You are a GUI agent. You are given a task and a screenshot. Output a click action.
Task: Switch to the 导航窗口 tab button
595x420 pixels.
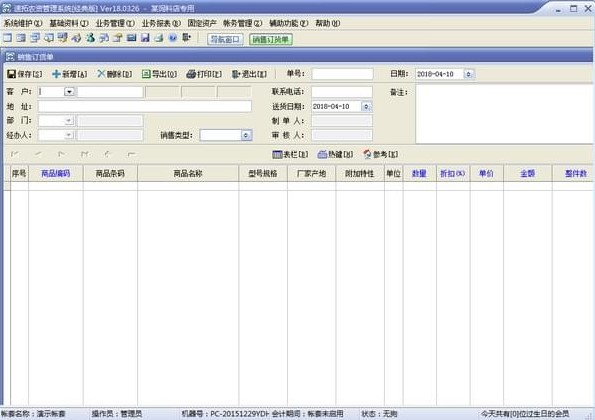[225, 39]
